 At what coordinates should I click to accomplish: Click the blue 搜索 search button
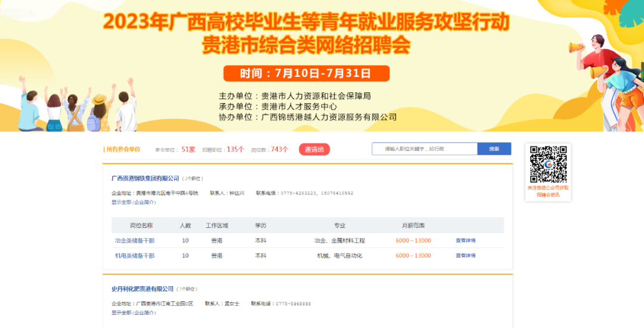(x=494, y=148)
